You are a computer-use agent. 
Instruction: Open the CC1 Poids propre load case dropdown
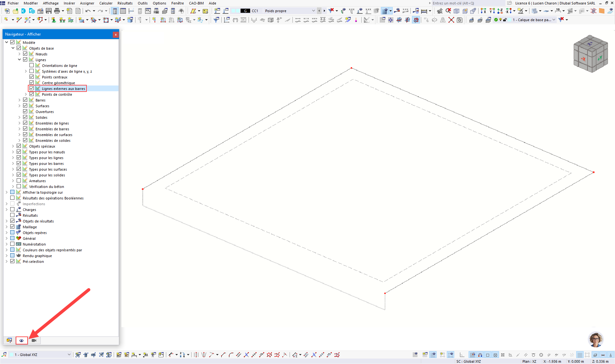(313, 11)
